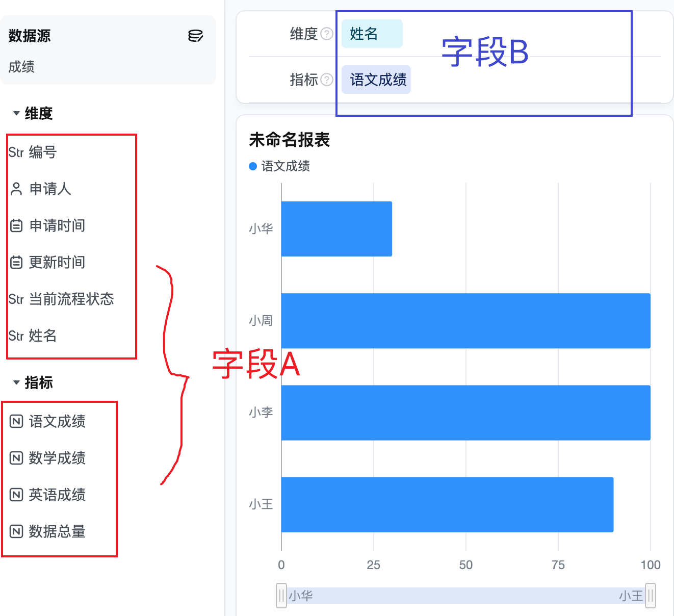674x616 pixels.
Task: Click the 数据源 panel heading
Action: pyautogui.click(x=30, y=36)
